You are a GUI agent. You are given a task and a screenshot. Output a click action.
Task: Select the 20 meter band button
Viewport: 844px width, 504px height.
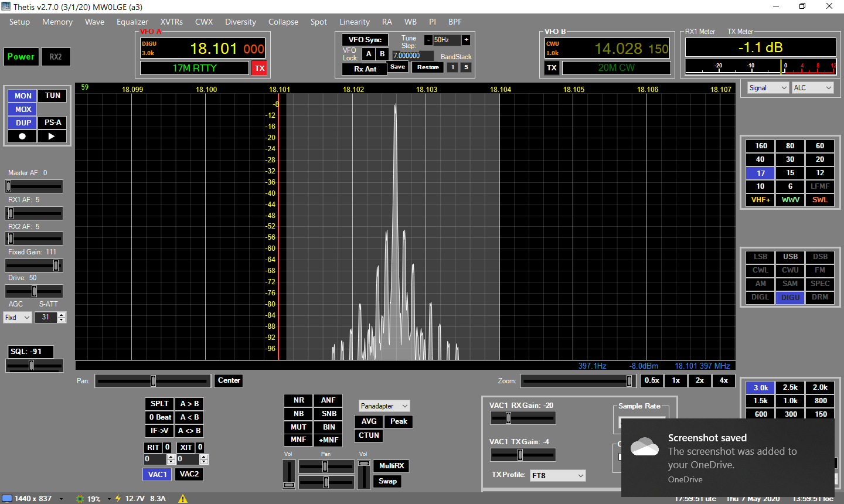[x=819, y=159]
